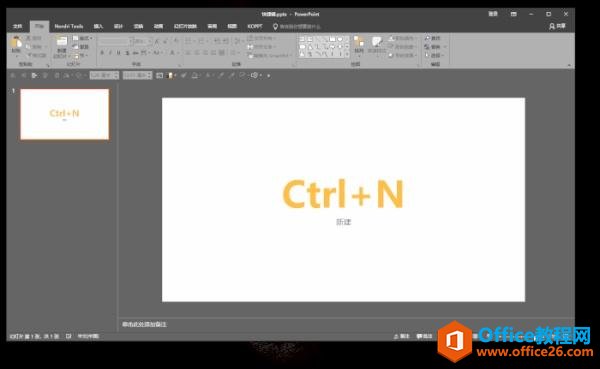Open the Section dropdown in the slides group
The image size is (600, 369).
coord(80,55)
